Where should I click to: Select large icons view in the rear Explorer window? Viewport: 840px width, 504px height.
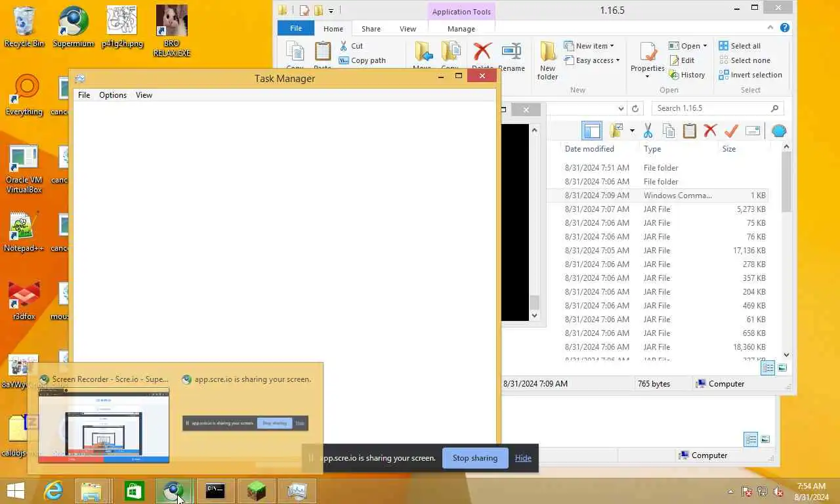(x=765, y=439)
